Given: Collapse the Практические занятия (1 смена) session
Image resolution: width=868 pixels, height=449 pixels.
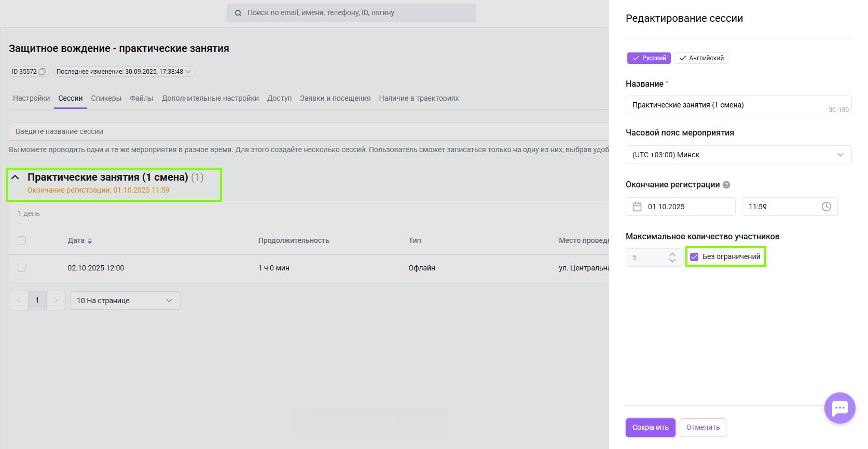Looking at the screenshot, I should click(16, 178).
